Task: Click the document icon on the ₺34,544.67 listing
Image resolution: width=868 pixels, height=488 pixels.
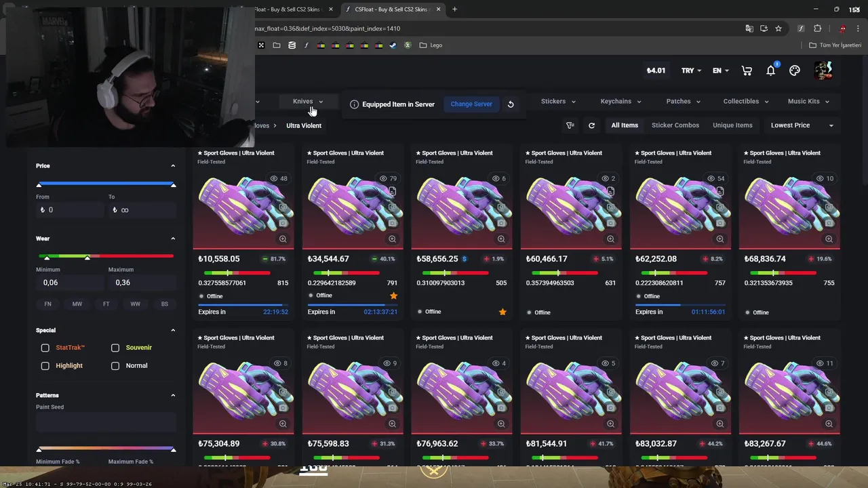Action: (393, 192)
